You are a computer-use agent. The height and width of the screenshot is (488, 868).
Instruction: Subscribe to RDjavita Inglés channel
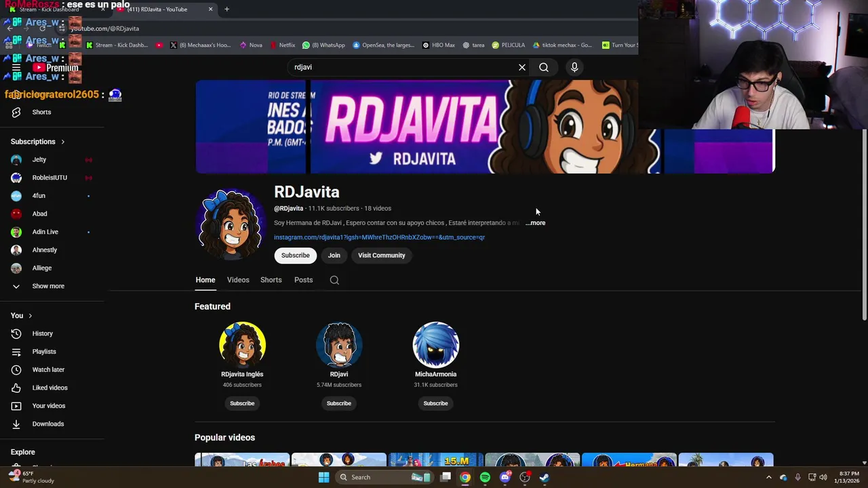(x=242, y=403)
